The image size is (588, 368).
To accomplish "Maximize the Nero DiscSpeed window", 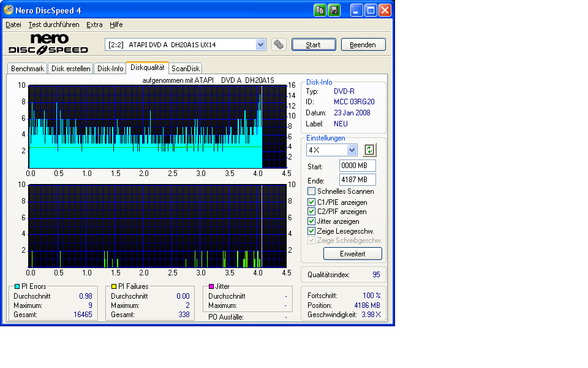I will tap(371, 10).
